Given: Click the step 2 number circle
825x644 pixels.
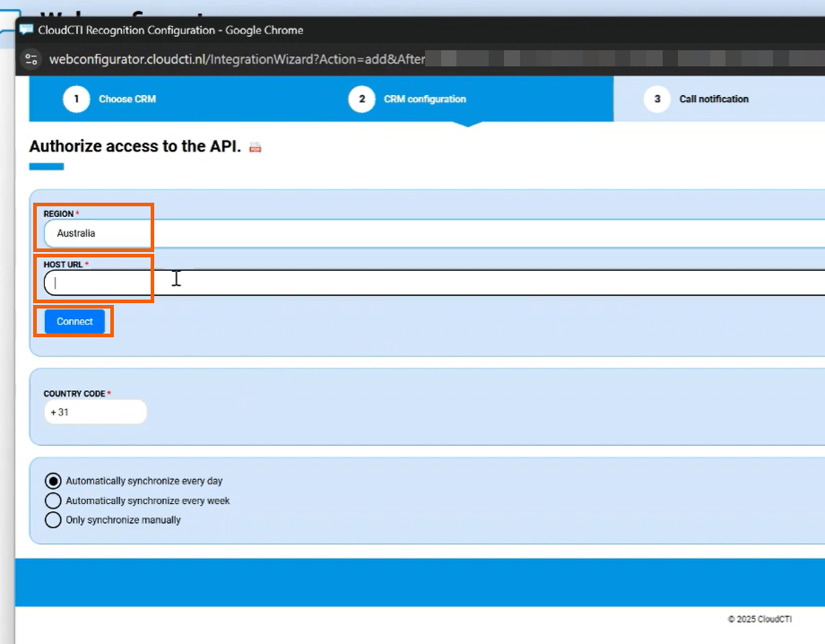Looking at the screenshot, I should (361, 99).
